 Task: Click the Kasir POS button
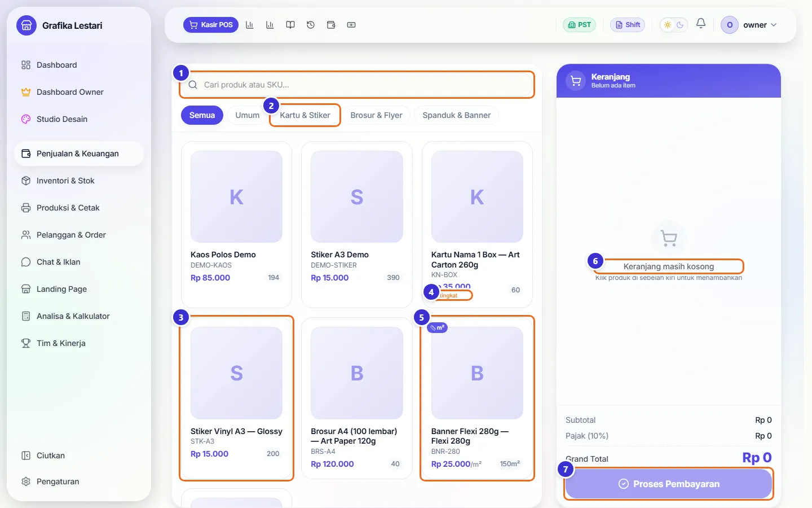[x=211, y=25]
